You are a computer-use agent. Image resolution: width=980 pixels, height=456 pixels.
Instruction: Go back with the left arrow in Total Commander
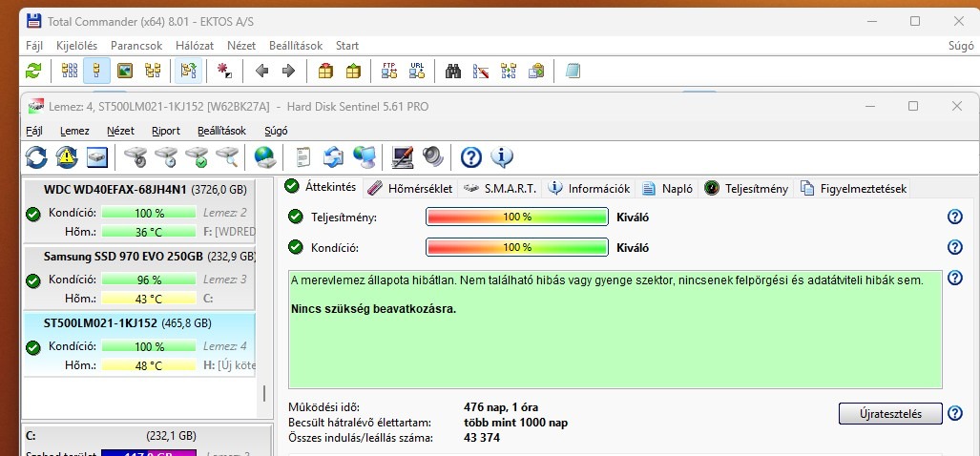click(x=261, y=72)
